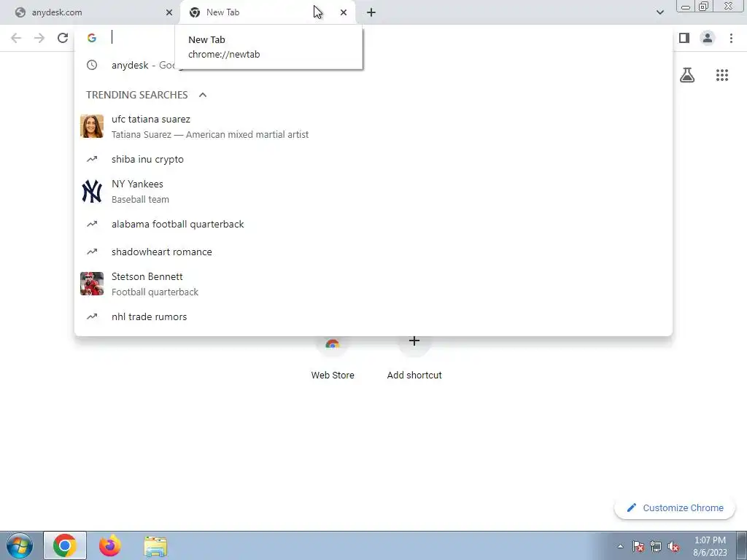Click Stetson Bennett thumbnail image
747x560 pixels.
point(92,284)
